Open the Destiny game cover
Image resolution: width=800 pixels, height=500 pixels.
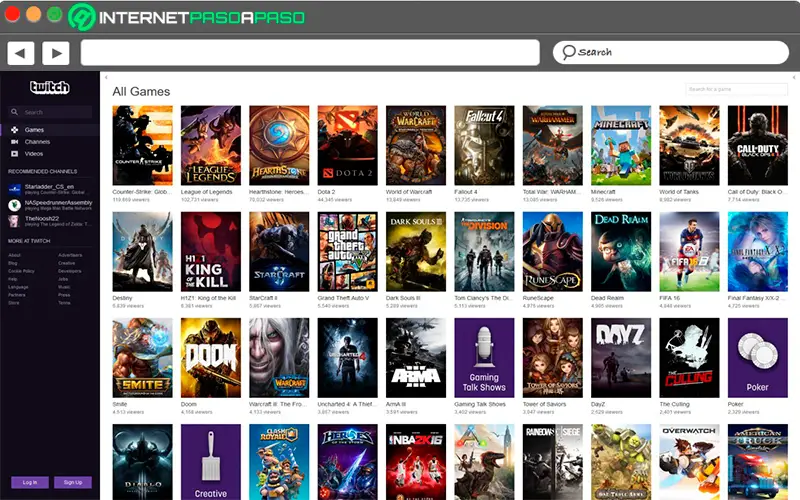click(x=142, y=252)
